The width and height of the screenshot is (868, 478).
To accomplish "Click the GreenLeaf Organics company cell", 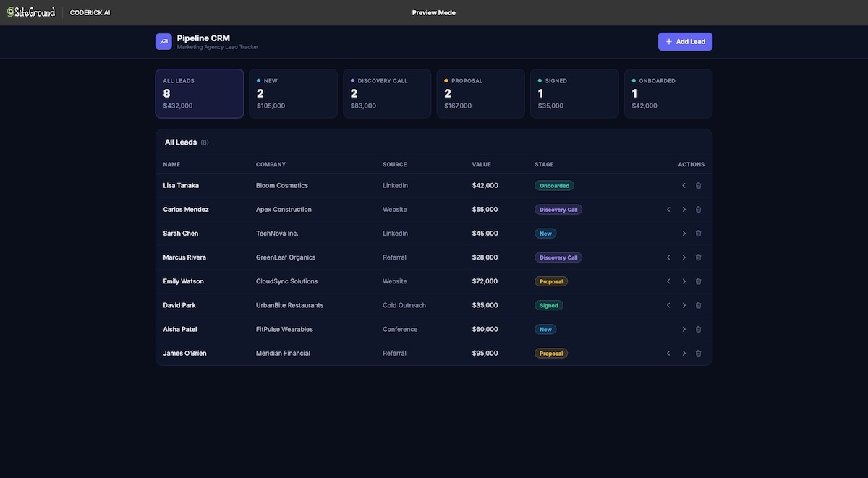I will point(286,257).
